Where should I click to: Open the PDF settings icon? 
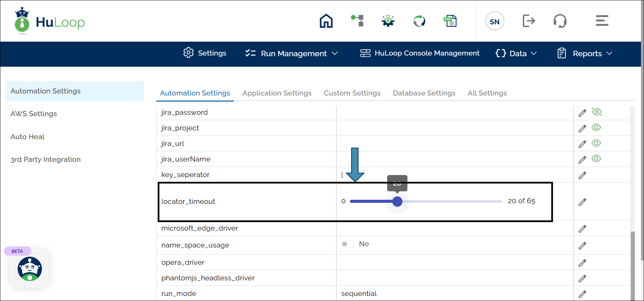450,21
